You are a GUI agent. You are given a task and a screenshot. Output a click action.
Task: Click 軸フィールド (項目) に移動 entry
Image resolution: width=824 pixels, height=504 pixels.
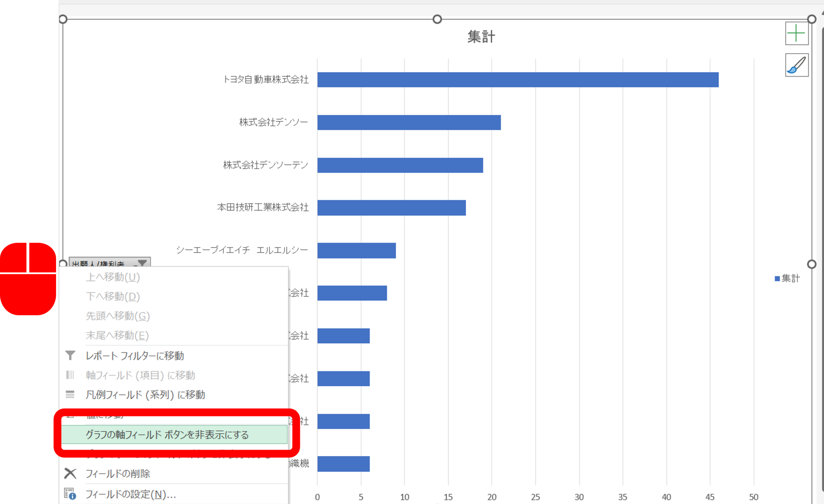[140, 375]
